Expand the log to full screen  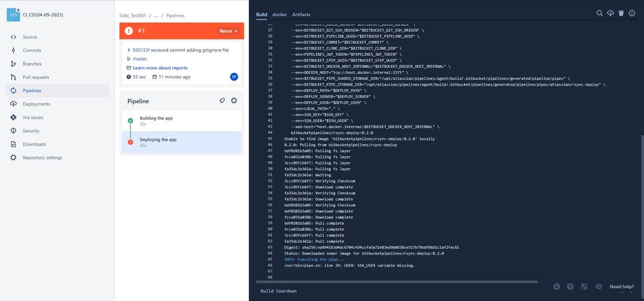(584, 287)
